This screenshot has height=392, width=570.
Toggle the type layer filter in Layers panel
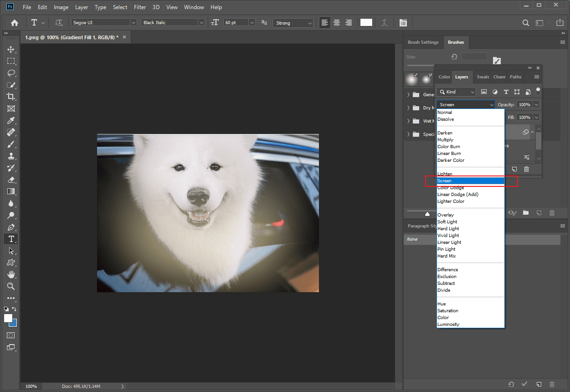point(506,92)
